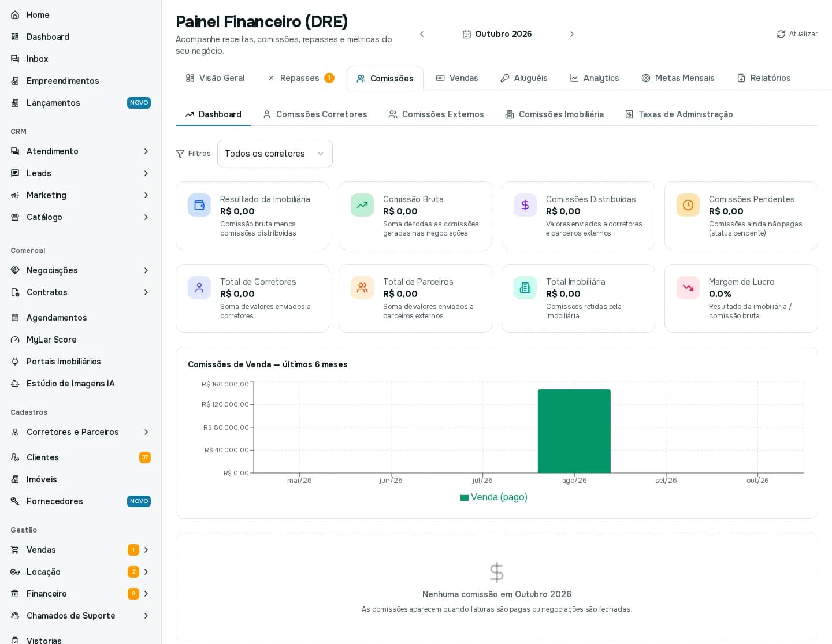Click the Resultado da Imobiliária wallet icon

[x=199, y=205]
